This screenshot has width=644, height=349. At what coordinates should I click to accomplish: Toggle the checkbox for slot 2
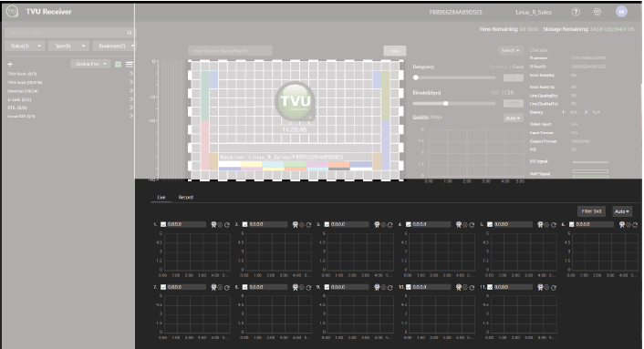click(x=245, y=224)
